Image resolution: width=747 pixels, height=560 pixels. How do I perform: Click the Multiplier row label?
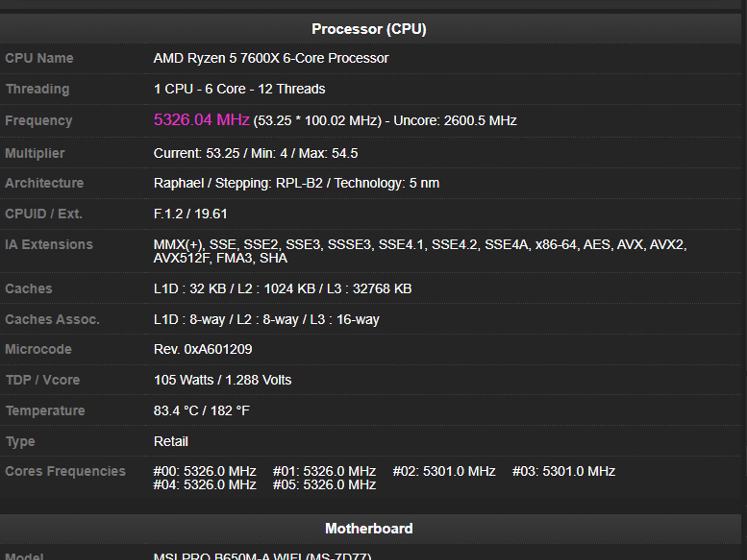pyautogui.click(x=35, y=153)
